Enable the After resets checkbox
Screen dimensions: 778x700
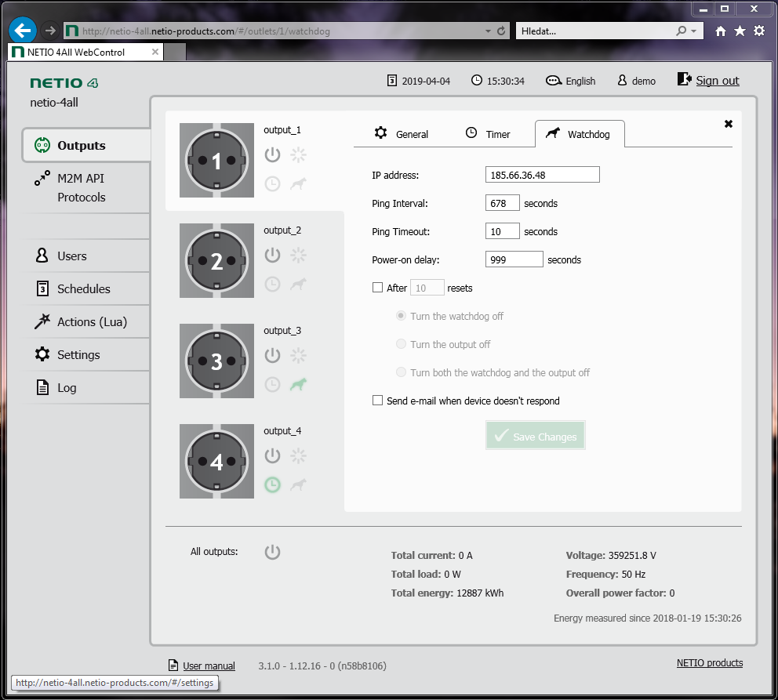[x=377, y=288]
